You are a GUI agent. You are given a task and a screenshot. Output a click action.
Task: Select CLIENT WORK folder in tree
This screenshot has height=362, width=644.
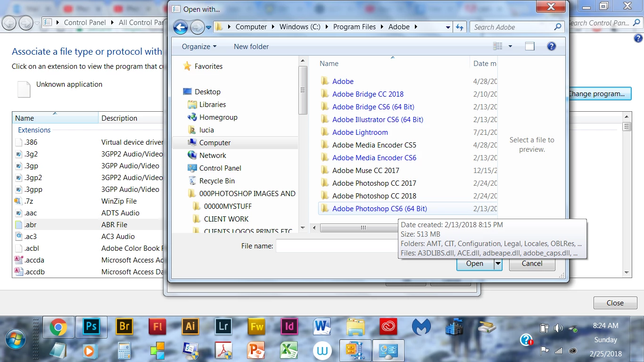(x=226, y=219)
